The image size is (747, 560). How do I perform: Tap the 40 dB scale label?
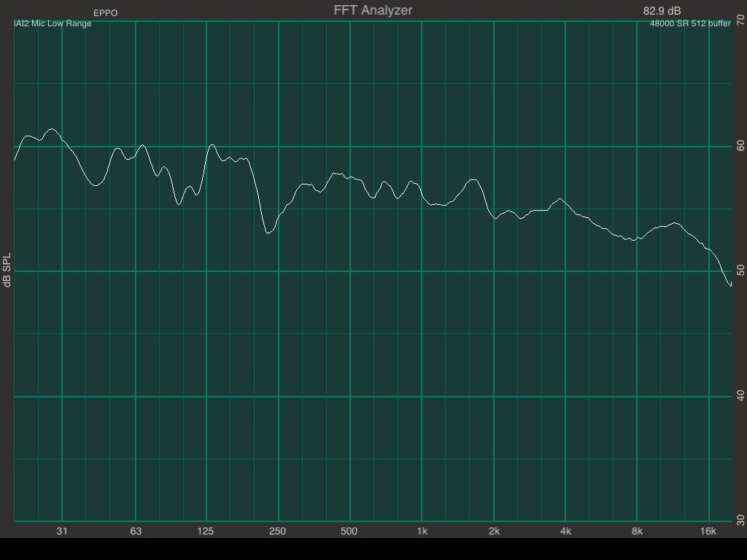point(740,395)
